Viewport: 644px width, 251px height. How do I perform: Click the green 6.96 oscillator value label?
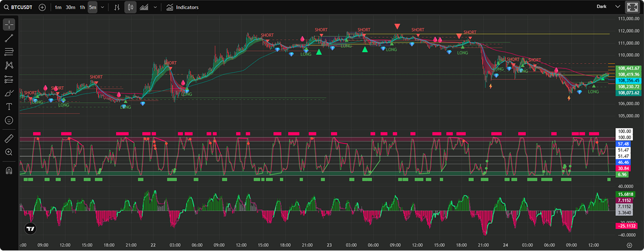pos(622,174)
